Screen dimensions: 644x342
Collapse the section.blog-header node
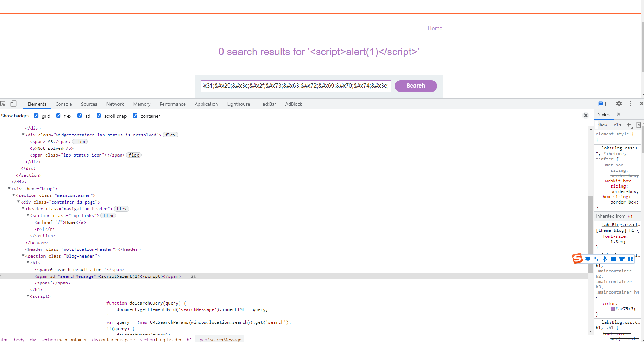(23, 256)
